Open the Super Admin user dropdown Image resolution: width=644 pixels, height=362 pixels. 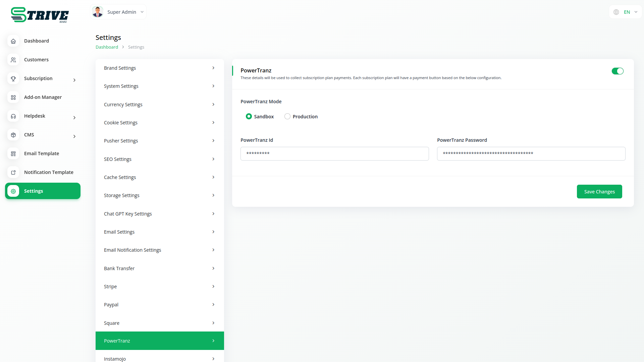pos(118,12)
